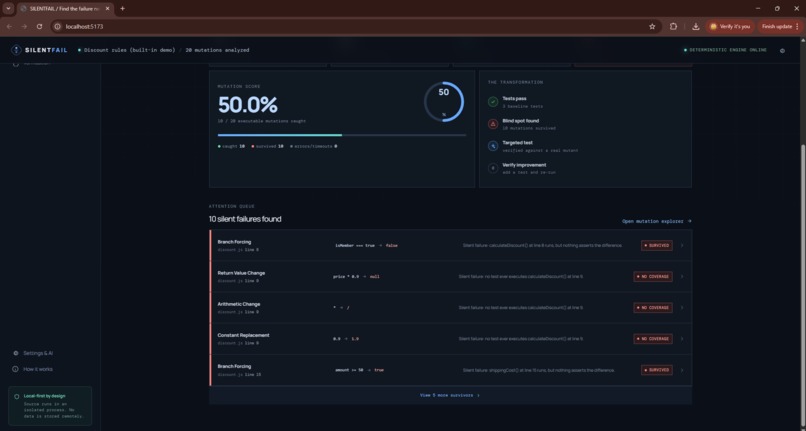Click the 'survived 10' legend entry
This screenshot has width=806, height=431.
[267, 147]
